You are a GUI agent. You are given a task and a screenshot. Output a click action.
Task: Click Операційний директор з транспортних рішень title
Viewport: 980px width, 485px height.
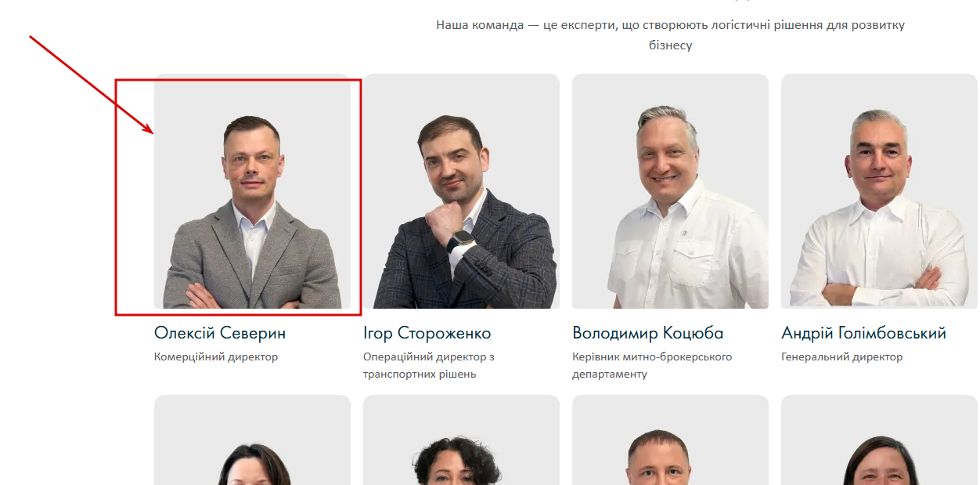429,365
